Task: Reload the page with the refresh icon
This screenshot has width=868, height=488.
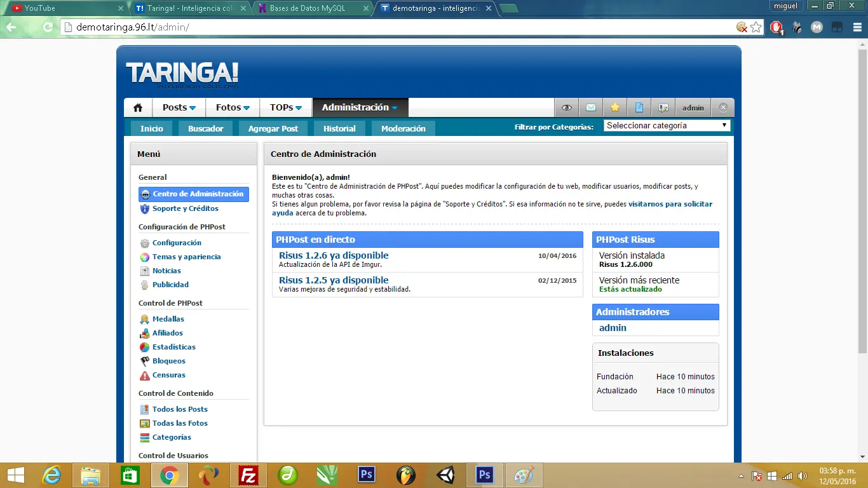Action: tap(48, 27)
